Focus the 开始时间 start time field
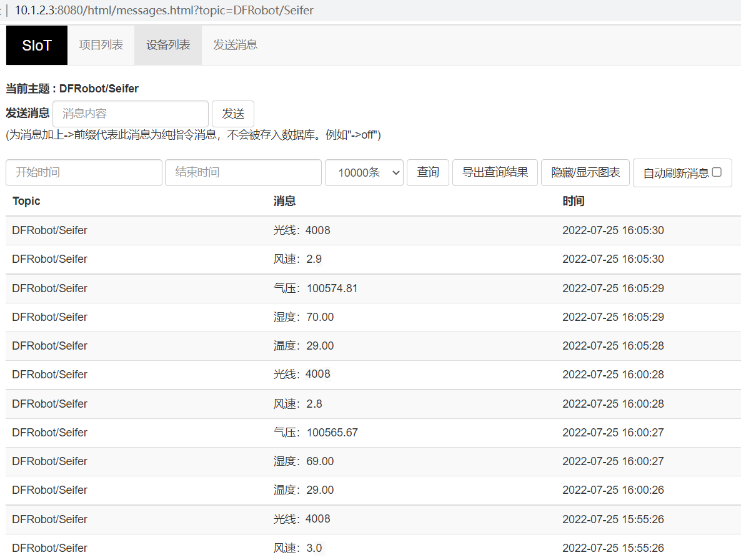Image resolution: width=741 pixels, height=560 pixels. pos(84,172)
